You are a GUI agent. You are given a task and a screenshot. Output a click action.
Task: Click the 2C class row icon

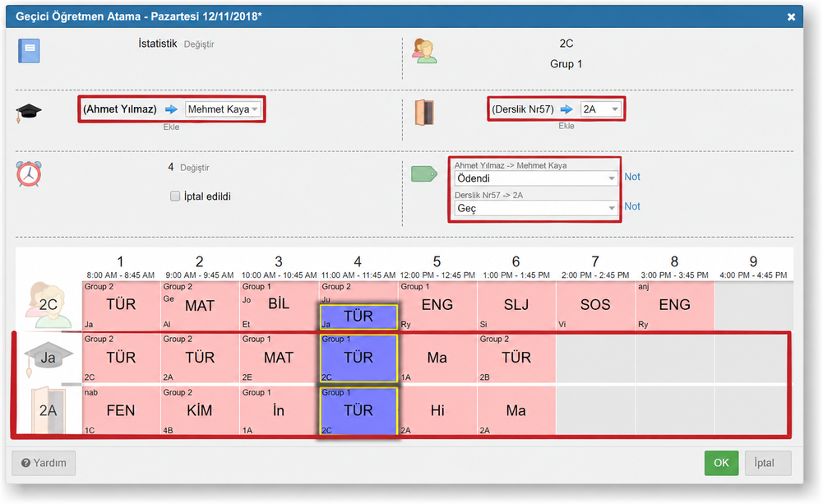click(48, 305)
